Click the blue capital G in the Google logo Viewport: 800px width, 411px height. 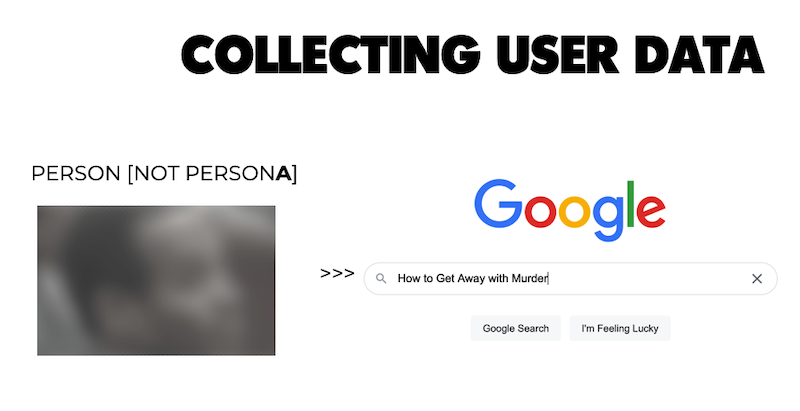tap(498, 203)
